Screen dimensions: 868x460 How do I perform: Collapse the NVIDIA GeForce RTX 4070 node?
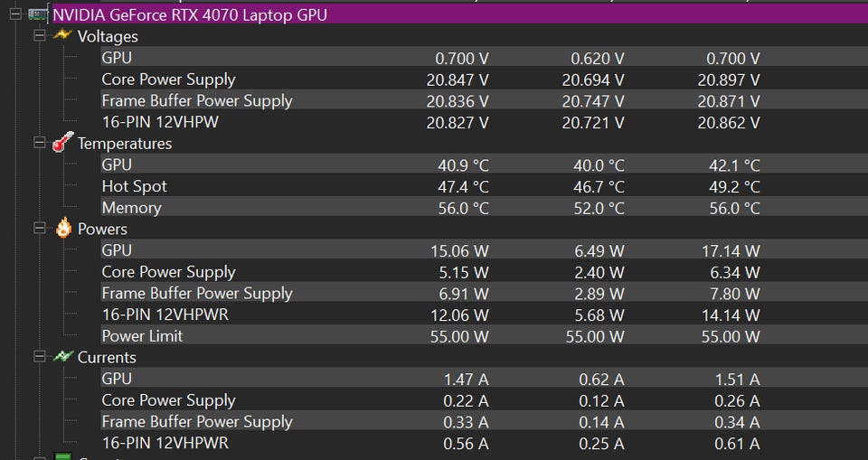coord(15,14)
